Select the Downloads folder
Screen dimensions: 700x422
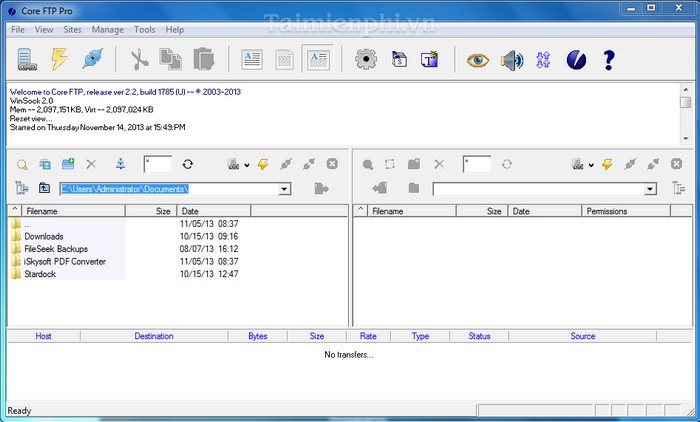tap(44, 236)
